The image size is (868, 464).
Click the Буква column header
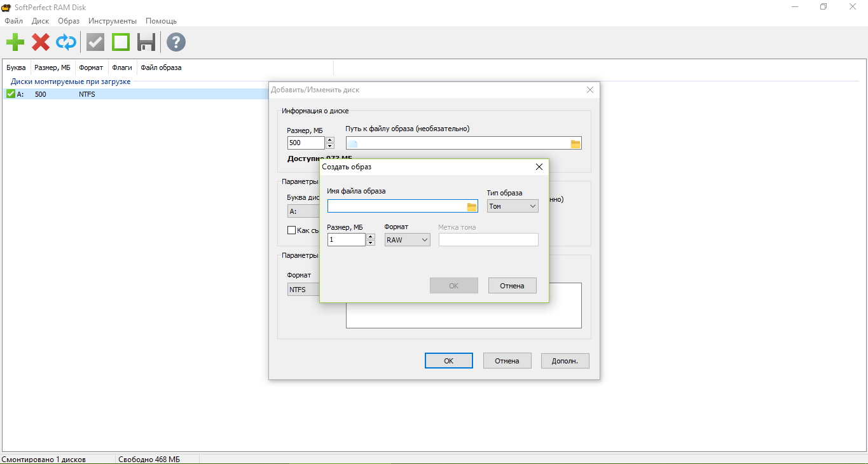coord(16,67)
